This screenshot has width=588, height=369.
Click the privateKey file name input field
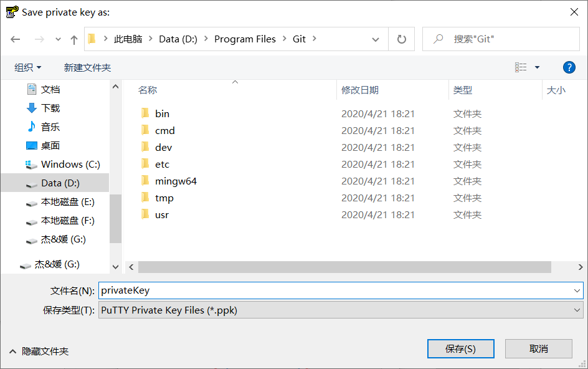click(249, 290)
